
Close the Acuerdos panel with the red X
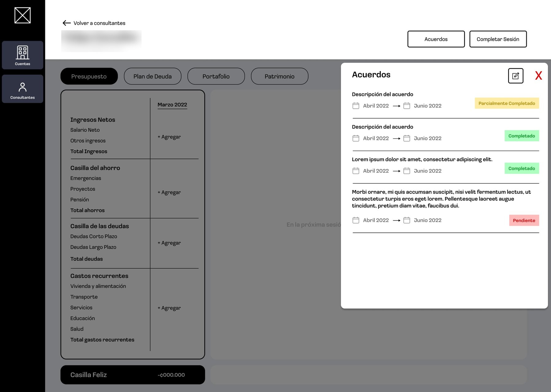click(538, 75)
